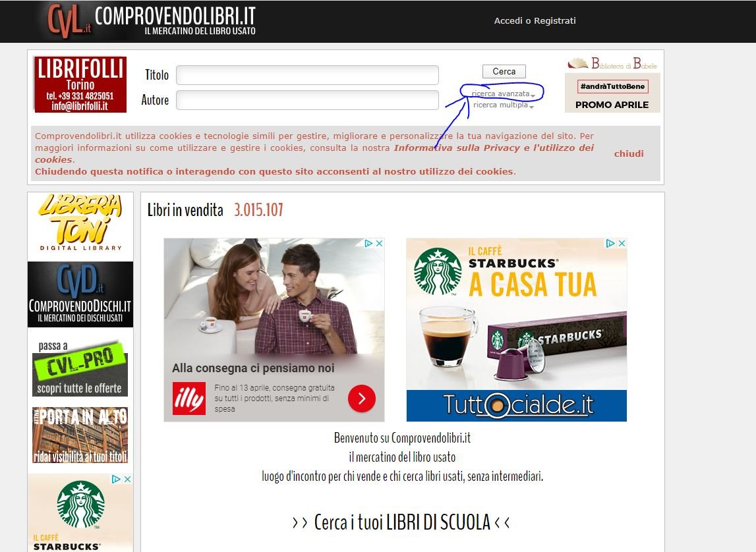Viewport: 756px width, 552px height.
Task: Click Benvenuto su Comprovendolibri.it text
Action: 402,438
